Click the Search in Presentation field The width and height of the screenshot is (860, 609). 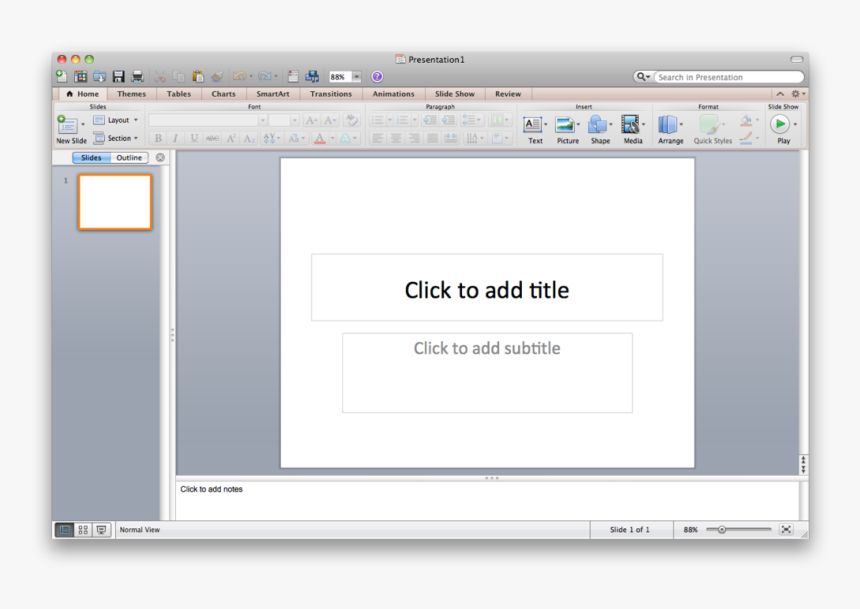click(727, 77)
